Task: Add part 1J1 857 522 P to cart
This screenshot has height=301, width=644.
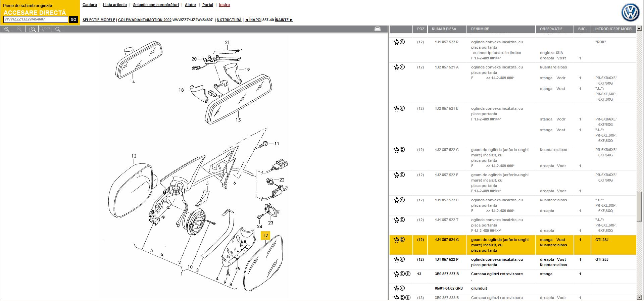Action: (396, 259)
